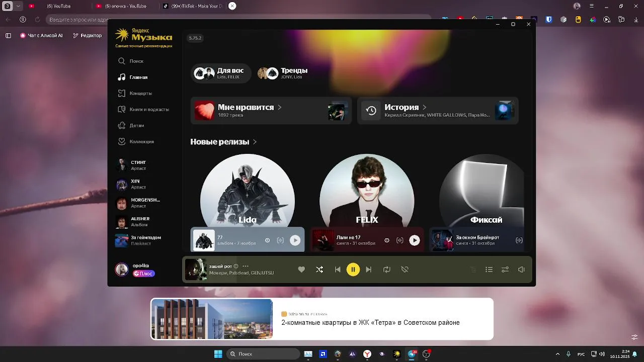
Task: Click explicit badge on Лали не 17
Action: pyautogui.click(x=387, y=240)
